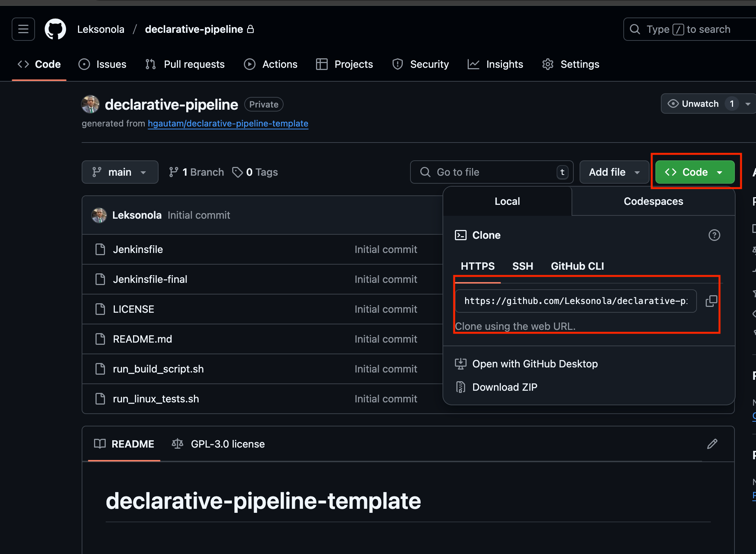This screenshot has height=554, width=756.
Task: Click the tag icon next to 0 Tags
Action: [x=237, y=172]
